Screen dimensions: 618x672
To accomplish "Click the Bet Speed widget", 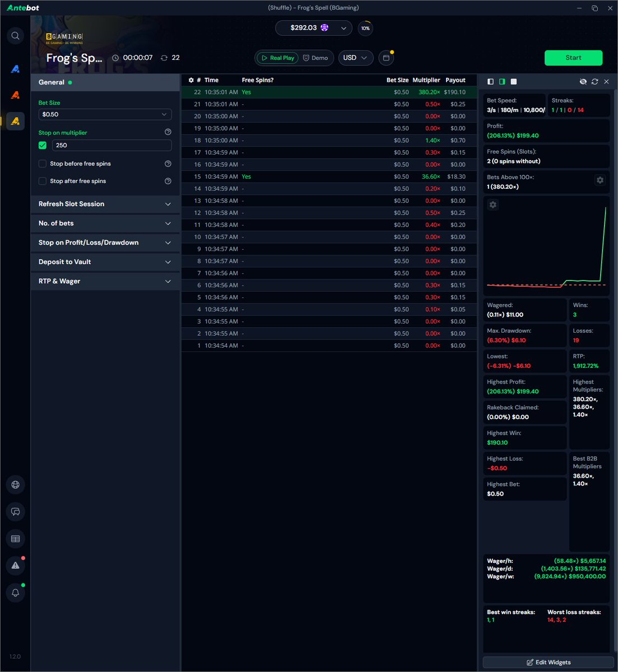I will pos(514,105).
